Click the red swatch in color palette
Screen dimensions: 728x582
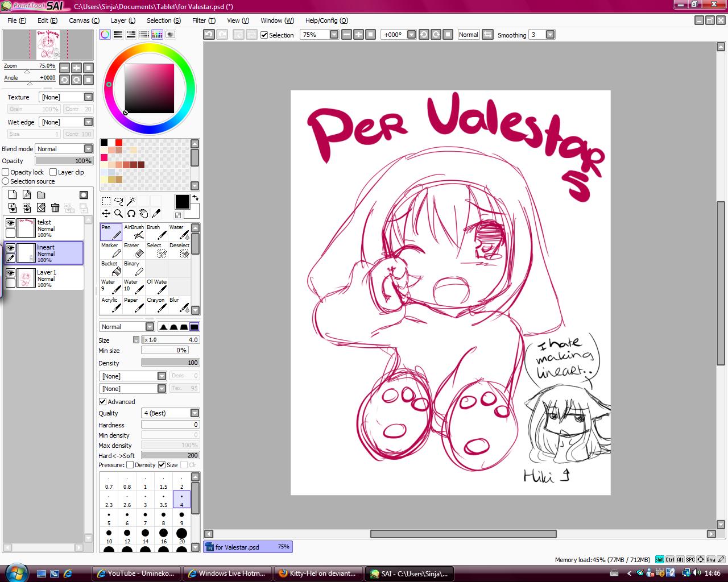119,143
